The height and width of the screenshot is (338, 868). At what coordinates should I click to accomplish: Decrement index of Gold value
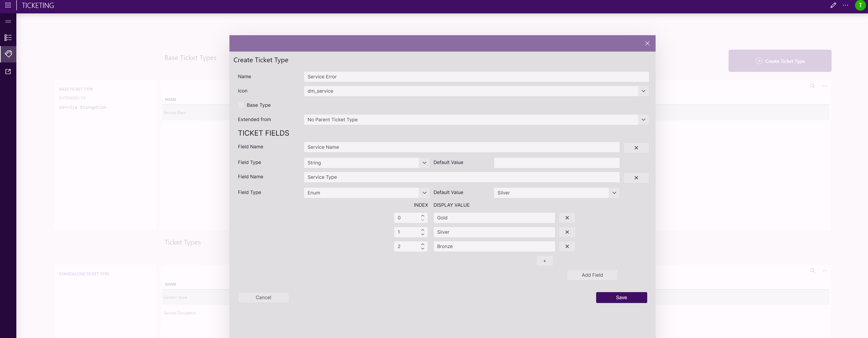click(x=422, y=220)
